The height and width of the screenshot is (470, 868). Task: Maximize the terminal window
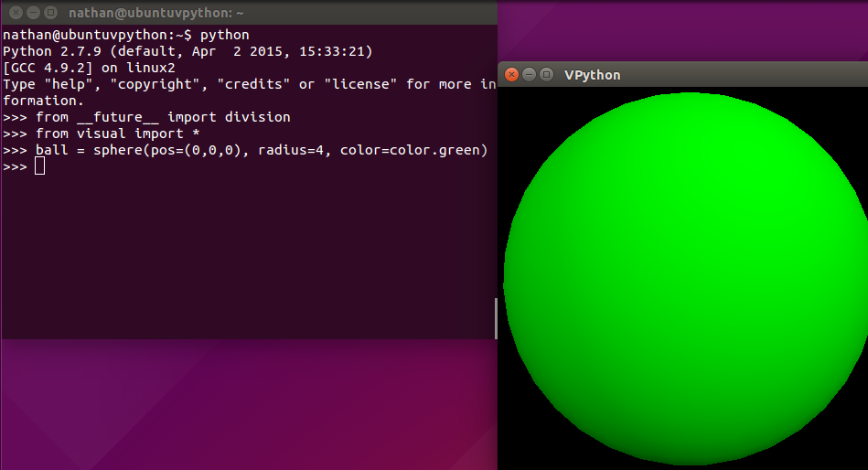click(x=50, y=13)
